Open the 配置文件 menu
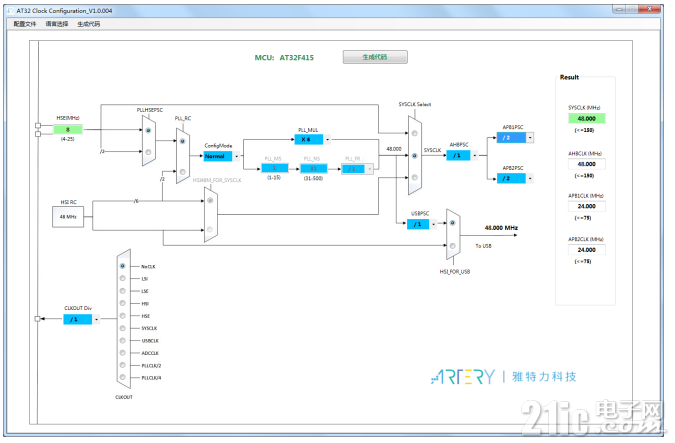Image resolution: width=675 pixels, height=443 pixels. point(25,24)
